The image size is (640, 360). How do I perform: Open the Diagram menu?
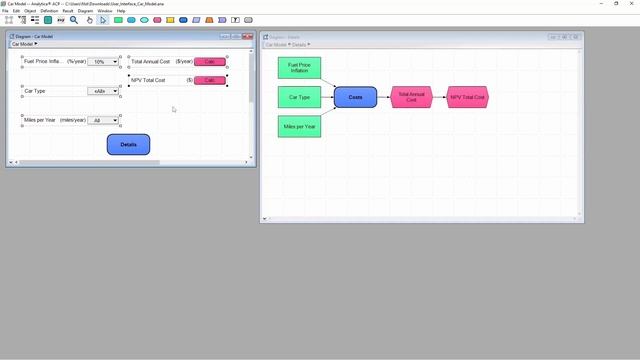[x=85, y=11]
